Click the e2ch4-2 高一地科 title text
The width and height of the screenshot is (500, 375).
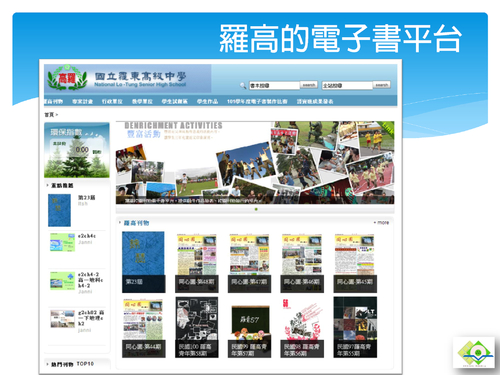pos(90,280)
